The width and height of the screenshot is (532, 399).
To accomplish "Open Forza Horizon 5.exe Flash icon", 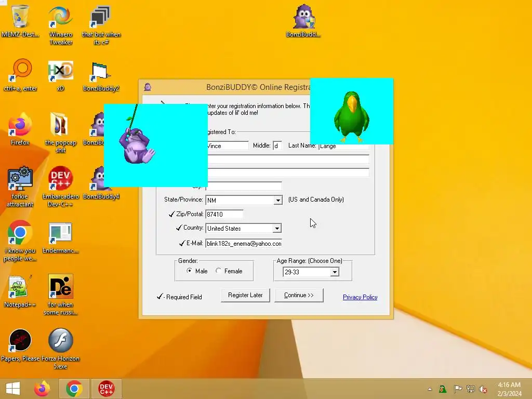I will (x=60, y=349).
